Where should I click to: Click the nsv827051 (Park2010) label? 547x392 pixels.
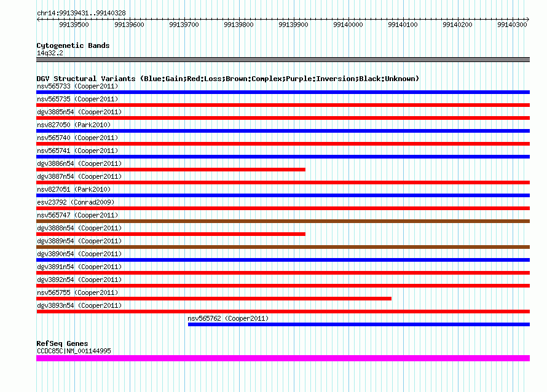click(74, 189)
